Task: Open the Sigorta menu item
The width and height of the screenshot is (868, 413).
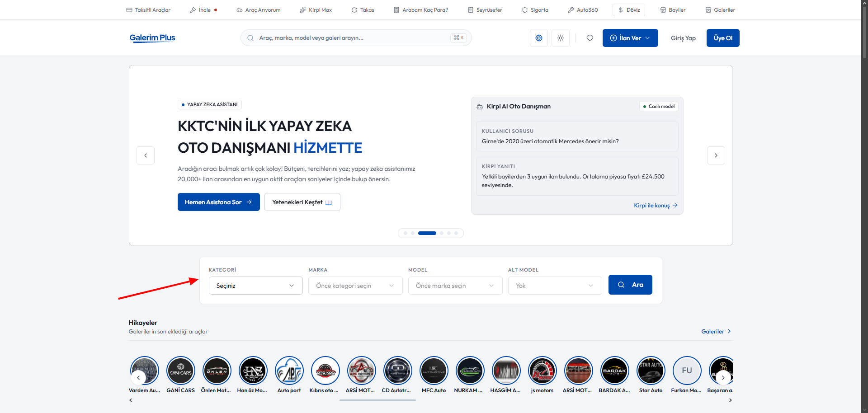Action: (x=535, y=10)
